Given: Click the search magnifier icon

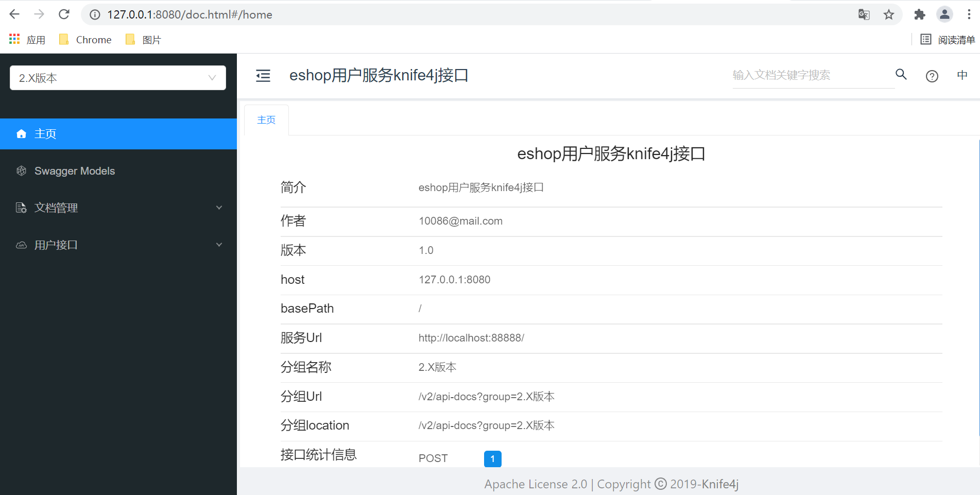Looking at the screenshot, I should pyautogui.click(x=901, y=74).
